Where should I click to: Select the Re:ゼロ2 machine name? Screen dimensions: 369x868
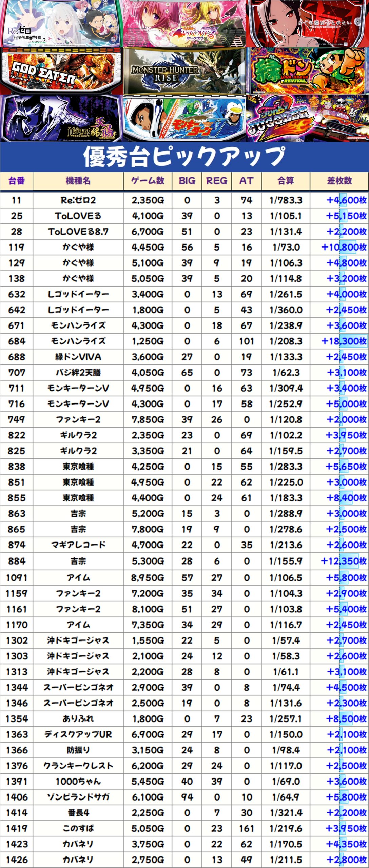click(x=78, y=200)
